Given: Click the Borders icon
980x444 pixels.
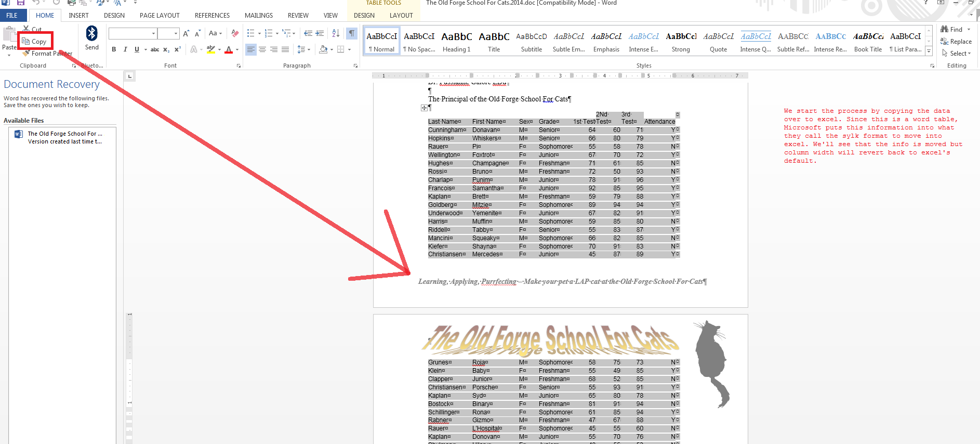Looking at the screenshot, I should point(341,49).
